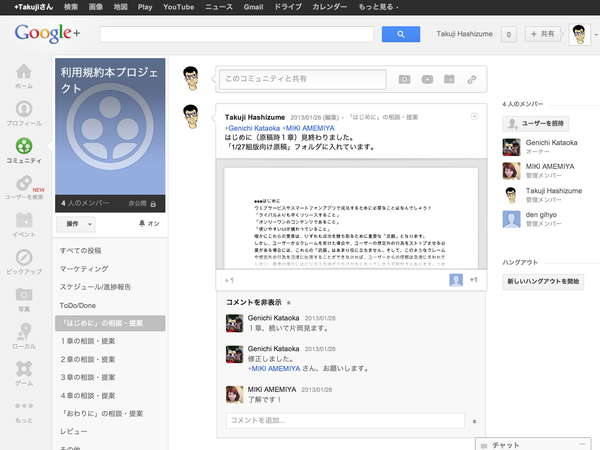Open the 操作 actions dropdown
Image resolution: width=600 pixels, height=450 pixels.
point(76,224)
